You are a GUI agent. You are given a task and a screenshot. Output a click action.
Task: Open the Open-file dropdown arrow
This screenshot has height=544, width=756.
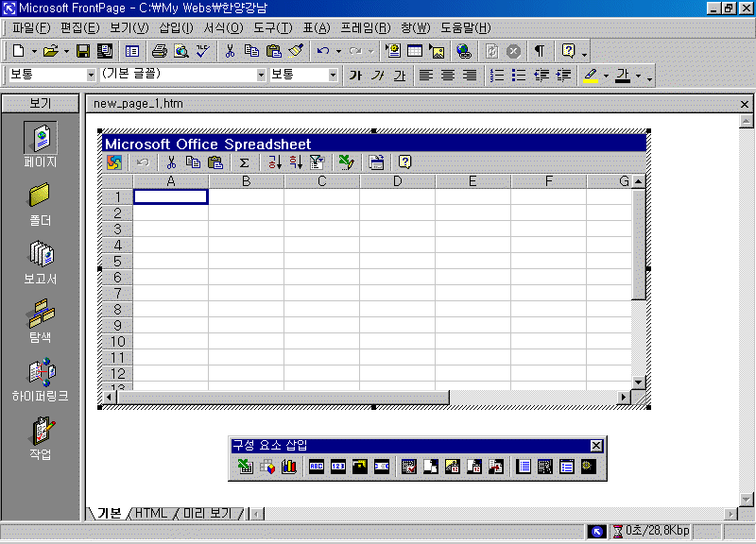[x=66, y=51]
